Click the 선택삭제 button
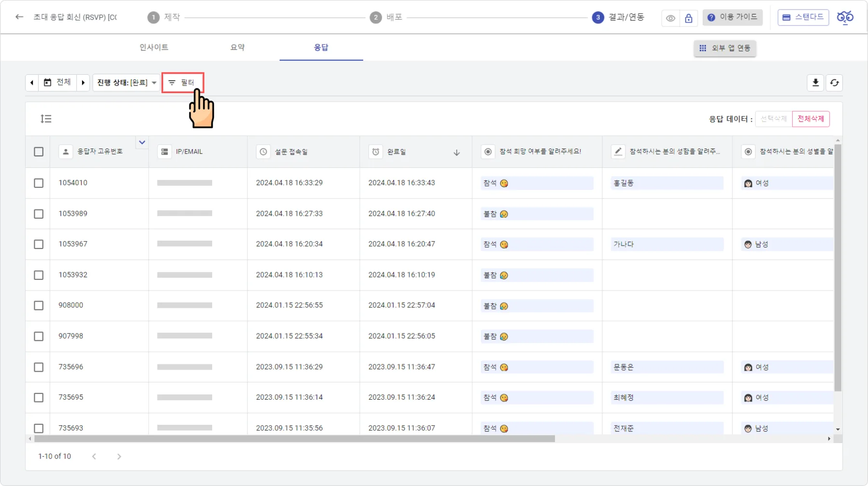Screen dimensions: 868x486 (x=773, y=119)
